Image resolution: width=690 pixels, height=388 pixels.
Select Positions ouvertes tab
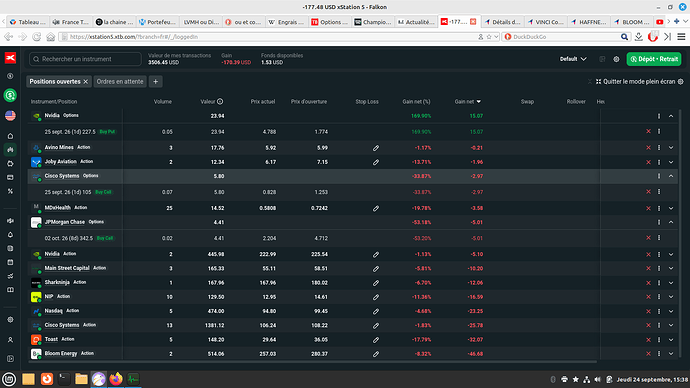(55, 81)
